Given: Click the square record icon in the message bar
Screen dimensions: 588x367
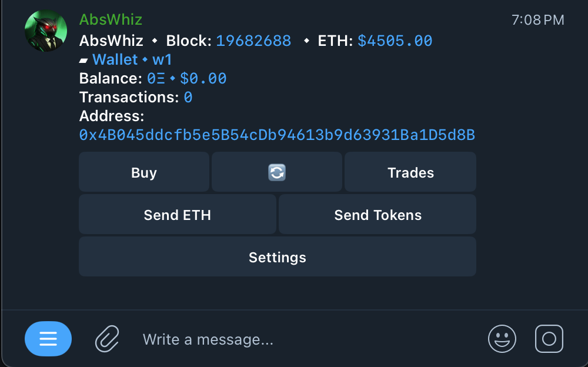Looking at the screenshot, I should (549, 339).
